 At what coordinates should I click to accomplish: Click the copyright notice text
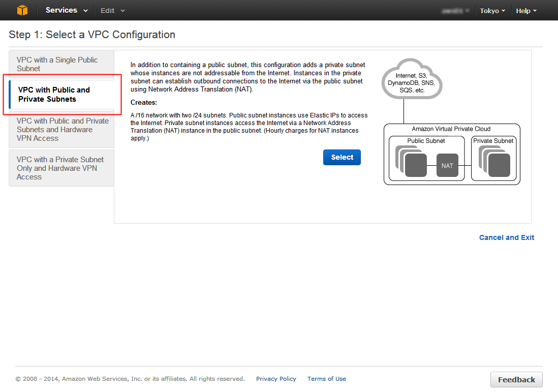point(130,379)
